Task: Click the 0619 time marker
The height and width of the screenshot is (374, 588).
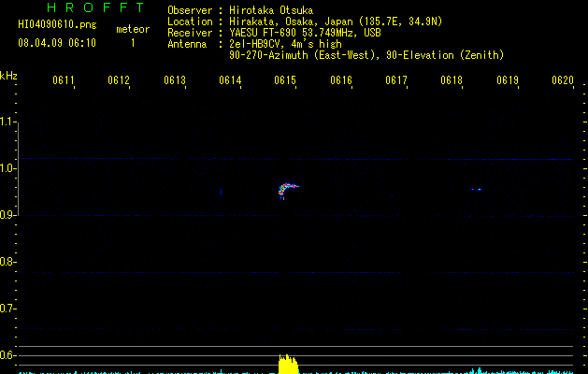Action: [508, 80]
